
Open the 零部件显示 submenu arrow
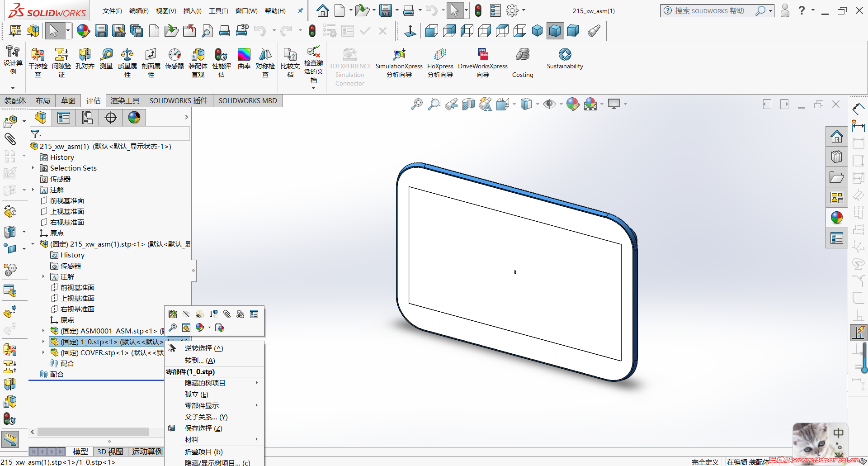click(257, 405)
